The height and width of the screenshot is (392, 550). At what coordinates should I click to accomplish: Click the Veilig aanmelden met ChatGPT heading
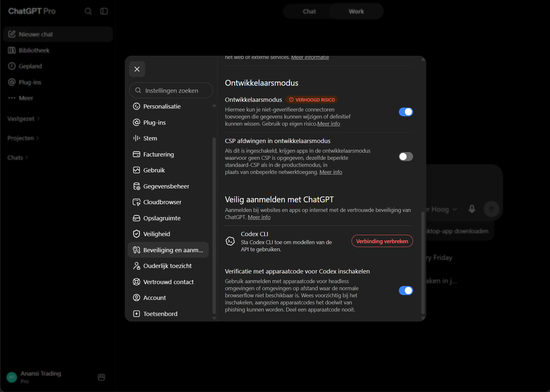pos(279,199)
